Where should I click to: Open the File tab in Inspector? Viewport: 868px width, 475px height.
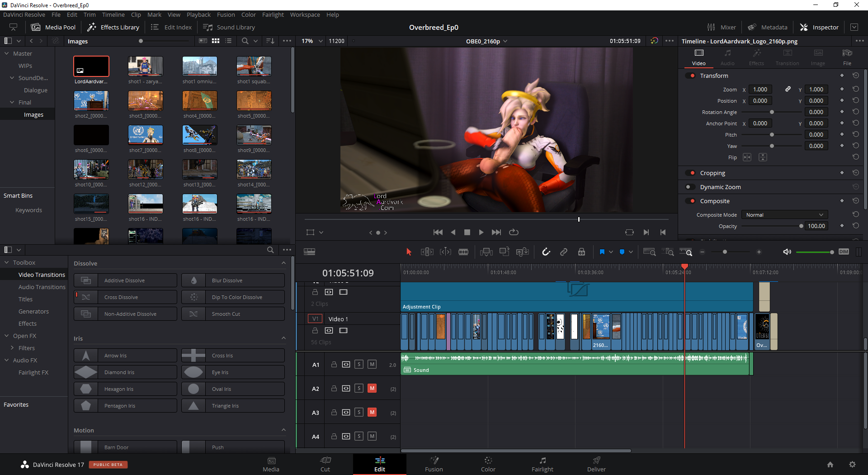(847, 57)
